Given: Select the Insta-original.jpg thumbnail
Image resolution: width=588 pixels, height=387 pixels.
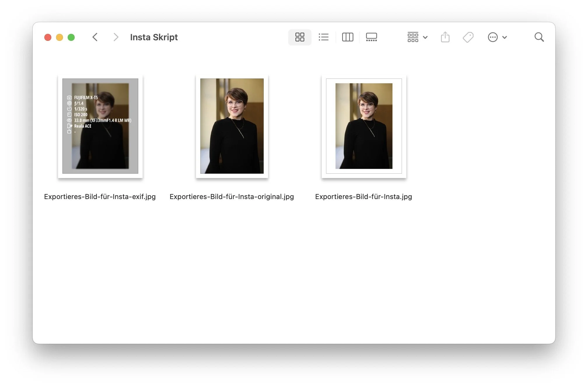Looking at the screenshot, I should click(232, 126).
